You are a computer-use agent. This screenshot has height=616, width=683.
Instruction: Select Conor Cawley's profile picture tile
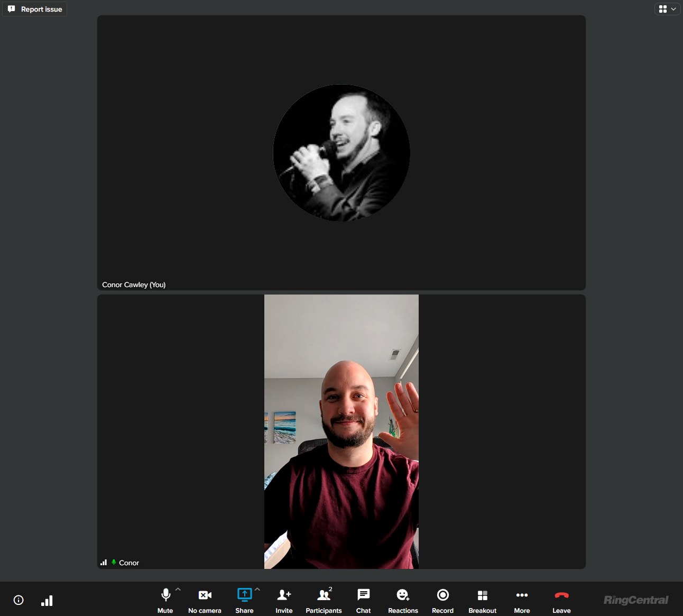(x=341, y=153)
